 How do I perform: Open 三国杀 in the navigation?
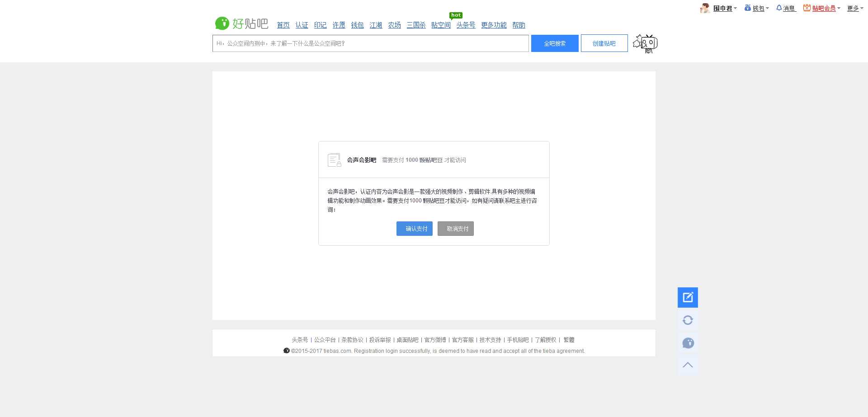(x=416, y=25)
